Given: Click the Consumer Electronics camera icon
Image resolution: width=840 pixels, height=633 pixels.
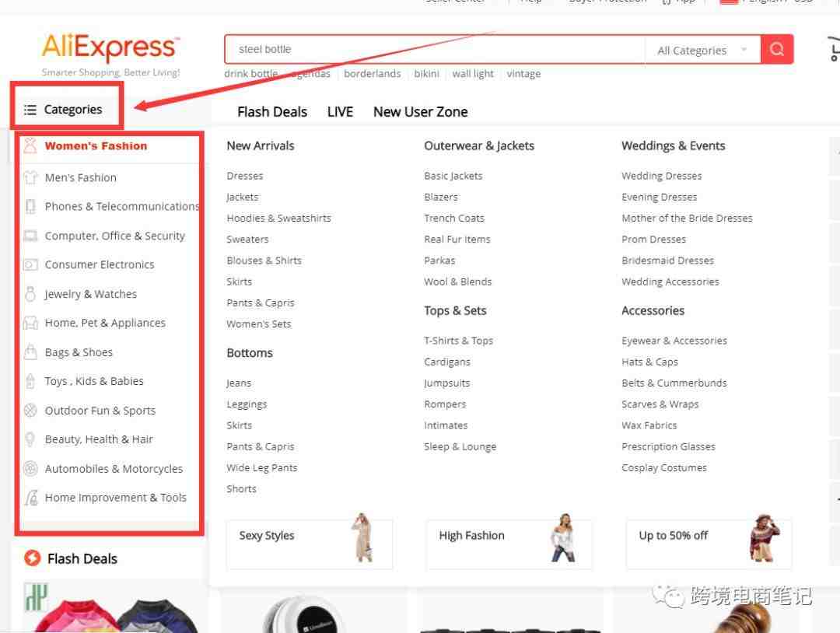Looking at the screenshot, I should (30, 264).
